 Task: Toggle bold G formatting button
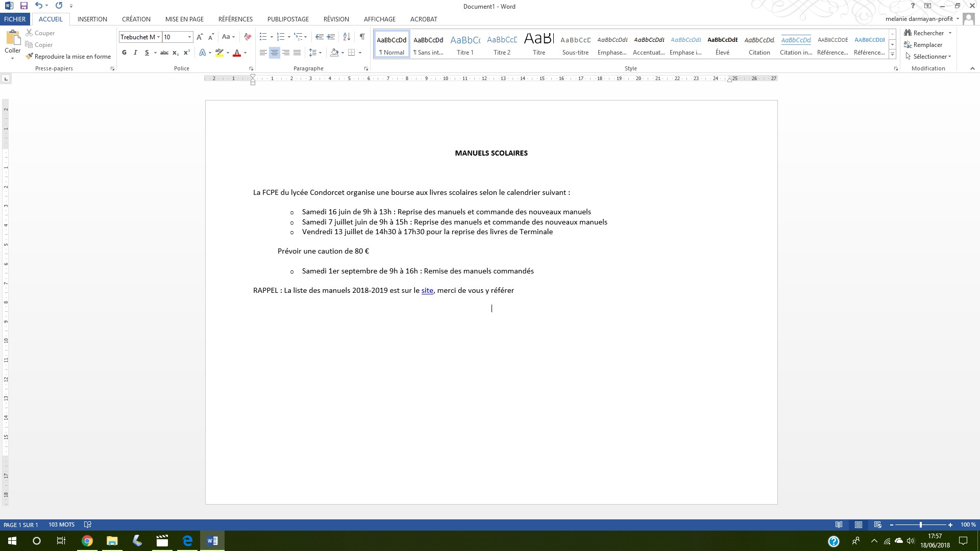pos(124,53)
